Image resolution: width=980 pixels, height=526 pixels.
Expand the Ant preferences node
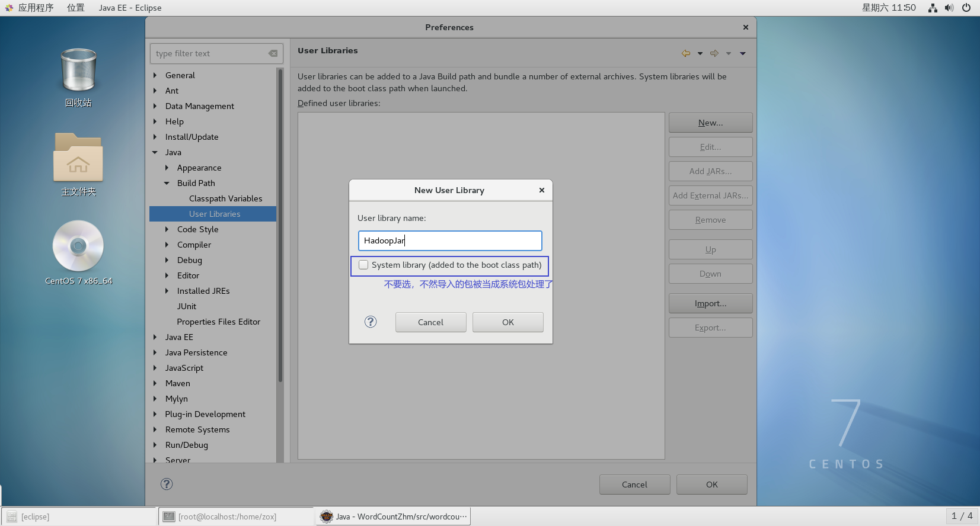click(x=155, y=91)
